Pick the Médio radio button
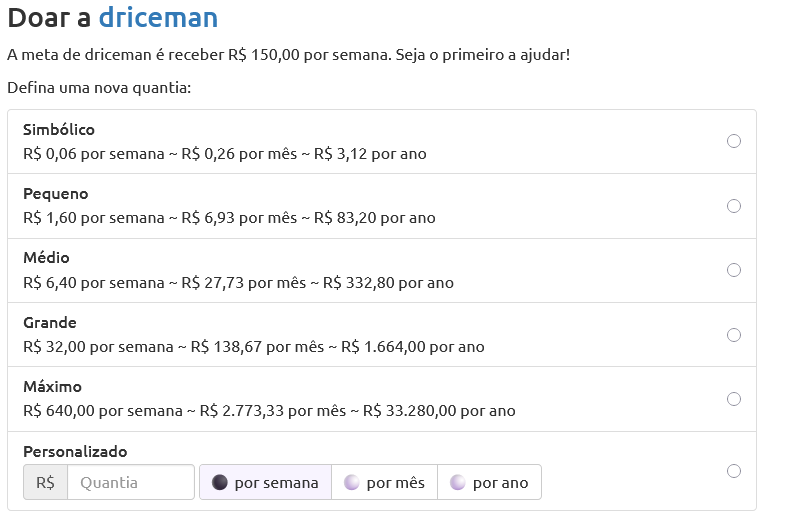Viewport: 789px width, 524px height. pyautogui.click(x=734, y=270)
